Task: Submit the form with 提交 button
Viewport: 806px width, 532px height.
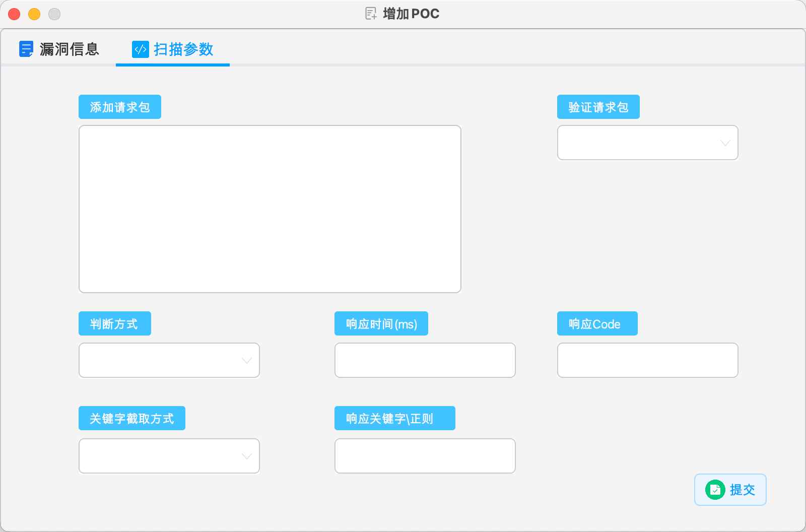Action: click(730, 489)
